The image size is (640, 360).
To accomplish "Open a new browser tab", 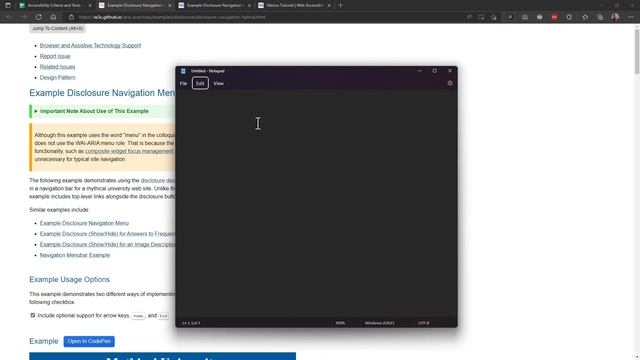I will coord(340,5).
